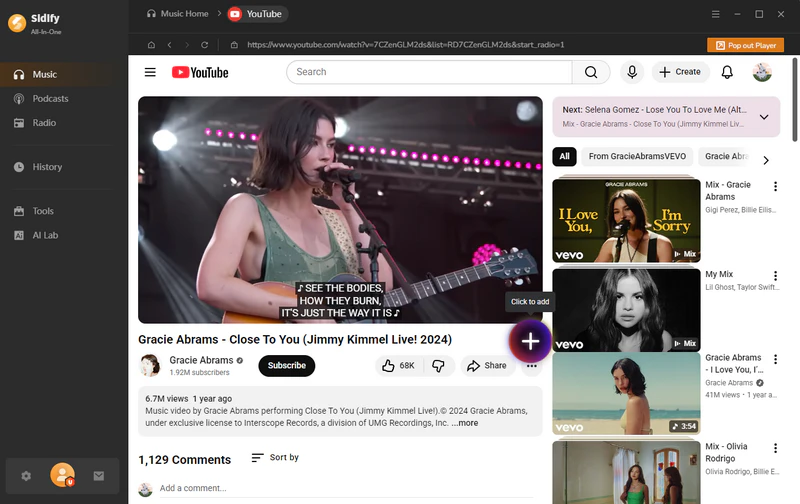This screenshot has height=504, width=800.
Task: Open options menu for My Mix
Action: click(776, 276)
